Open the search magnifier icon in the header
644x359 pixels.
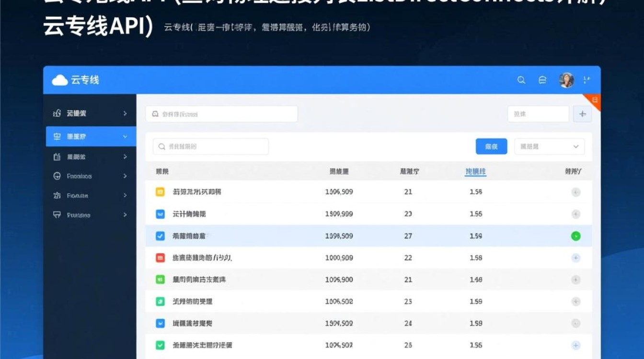click(x=521, y=80)
